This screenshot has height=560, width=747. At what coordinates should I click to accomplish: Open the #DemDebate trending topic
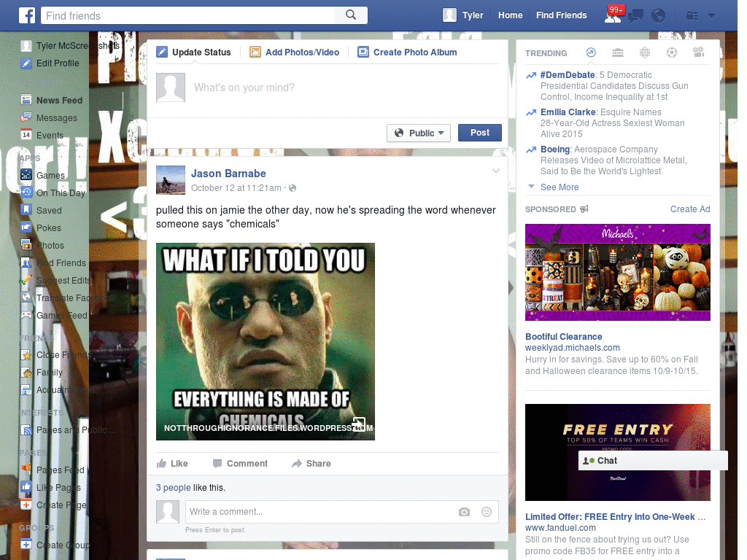(x=568, y=75)
